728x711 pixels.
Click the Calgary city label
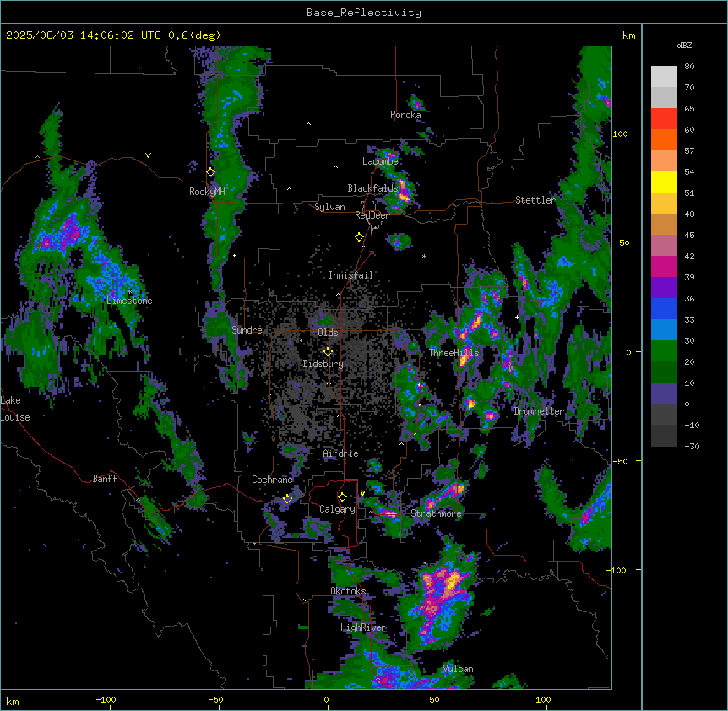tap(337, 509)
